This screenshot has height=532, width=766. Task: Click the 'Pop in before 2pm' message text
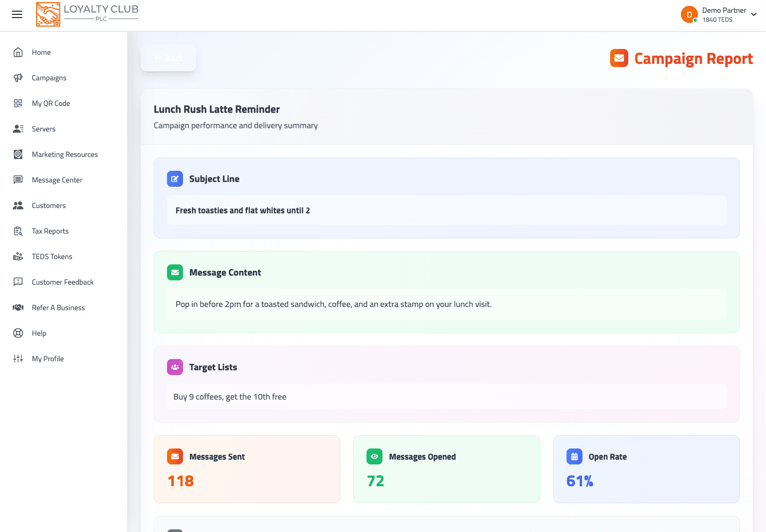(x=334, y=304)
